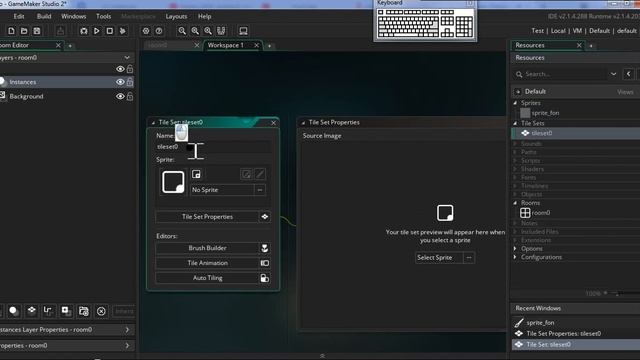Open help via question mark toolbar icon
This screenshot has height=360, width=640.
point(159,31)
